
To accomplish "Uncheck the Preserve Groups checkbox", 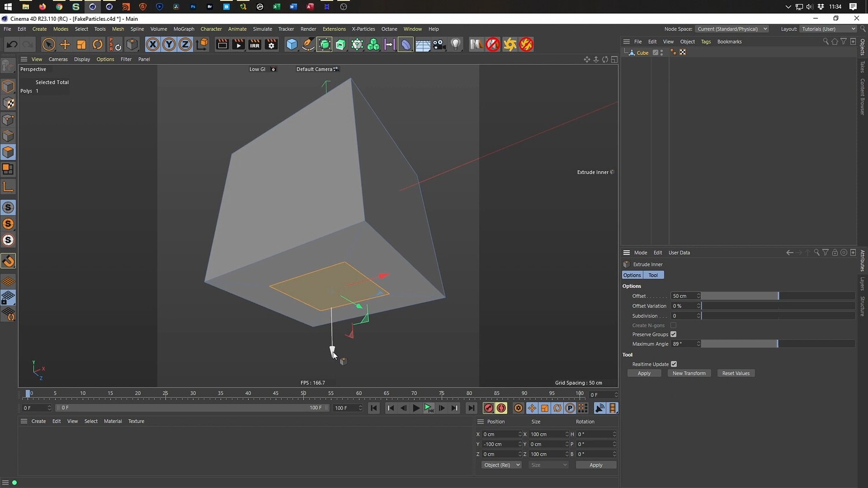I will pos(674,334).
